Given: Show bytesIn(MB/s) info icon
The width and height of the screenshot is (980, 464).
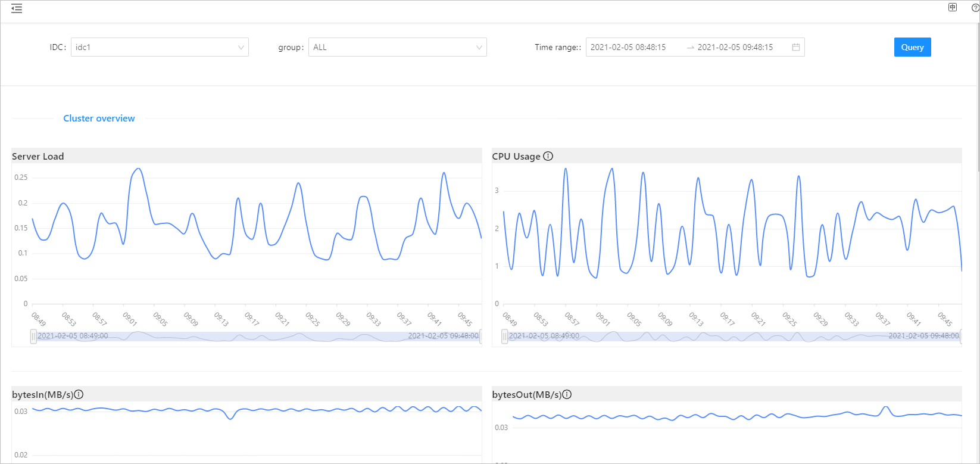Looking at the screenshot, I should [x=79, y=394].
